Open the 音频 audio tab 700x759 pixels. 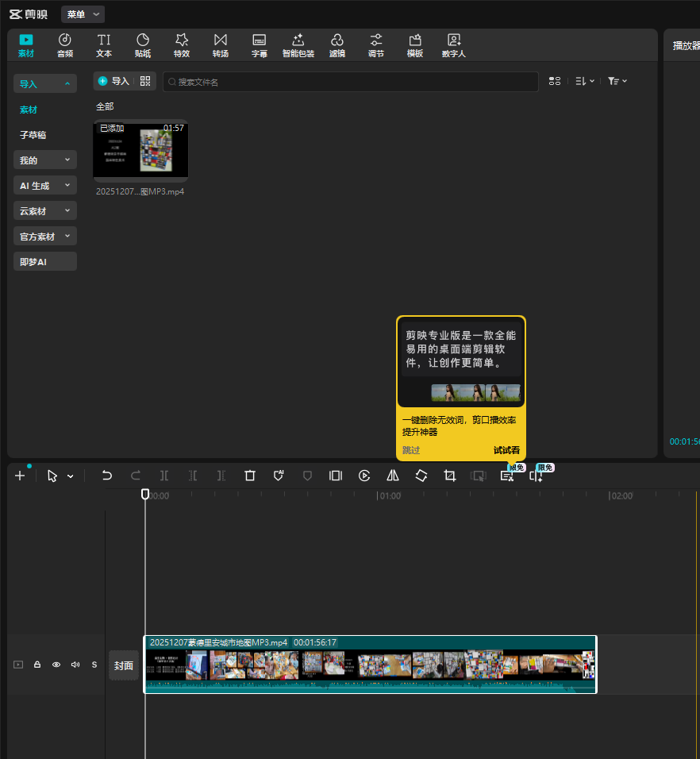coord(65,45)
